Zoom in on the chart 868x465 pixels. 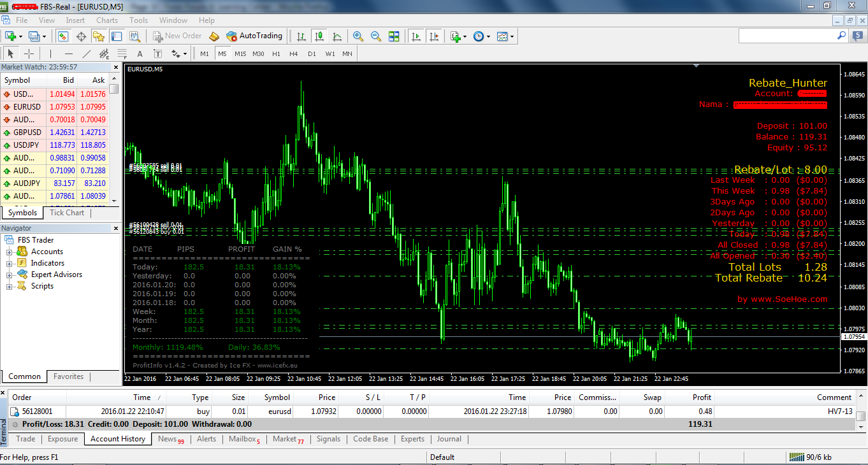358,36
